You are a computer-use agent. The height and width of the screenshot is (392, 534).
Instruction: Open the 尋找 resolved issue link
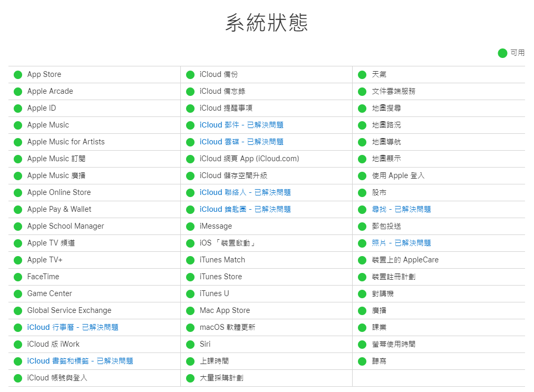click(401, 209)
